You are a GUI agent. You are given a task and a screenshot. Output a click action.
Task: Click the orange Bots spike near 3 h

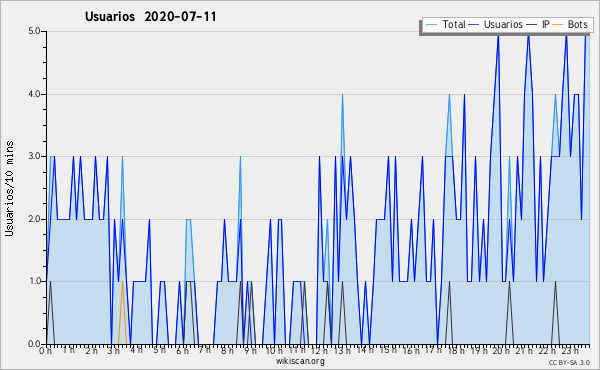122,313
